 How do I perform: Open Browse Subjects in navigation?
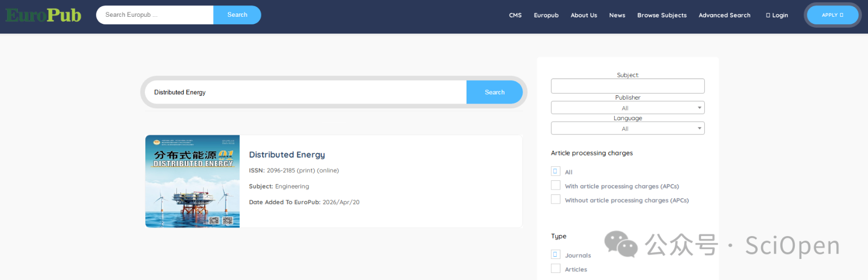pos(662,15)
